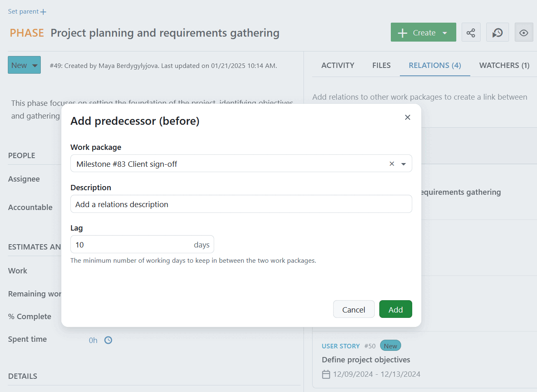The height and width of the screenshot is (392, 537).
Task: Click the 0h spent time link
Action: (x=93, y=340)
